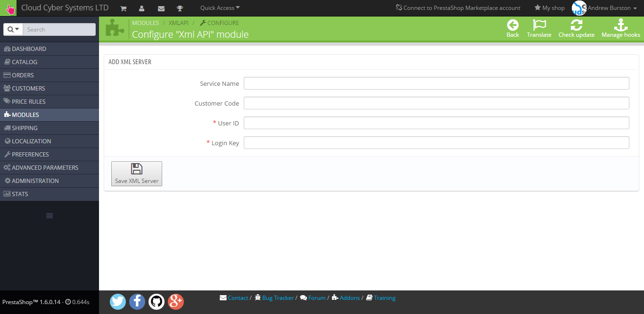Open Shipping menu
This screenshot has width=644, height=314.
point(50,128)
